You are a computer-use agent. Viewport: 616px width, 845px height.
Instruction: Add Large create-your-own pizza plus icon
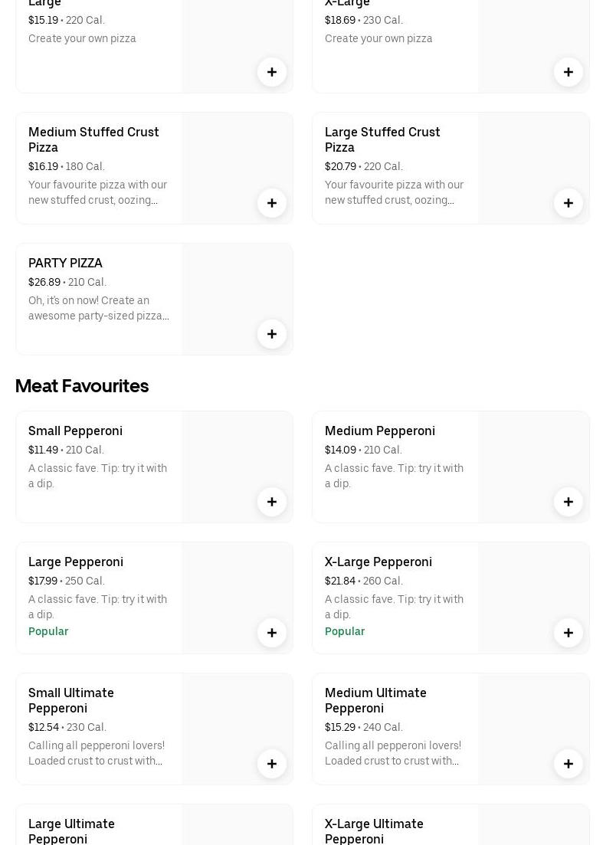(272, 72)
